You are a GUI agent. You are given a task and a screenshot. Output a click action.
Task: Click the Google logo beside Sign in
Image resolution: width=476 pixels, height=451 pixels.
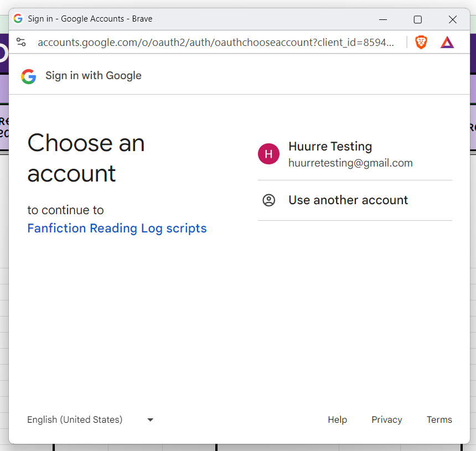tap(29, 76)
